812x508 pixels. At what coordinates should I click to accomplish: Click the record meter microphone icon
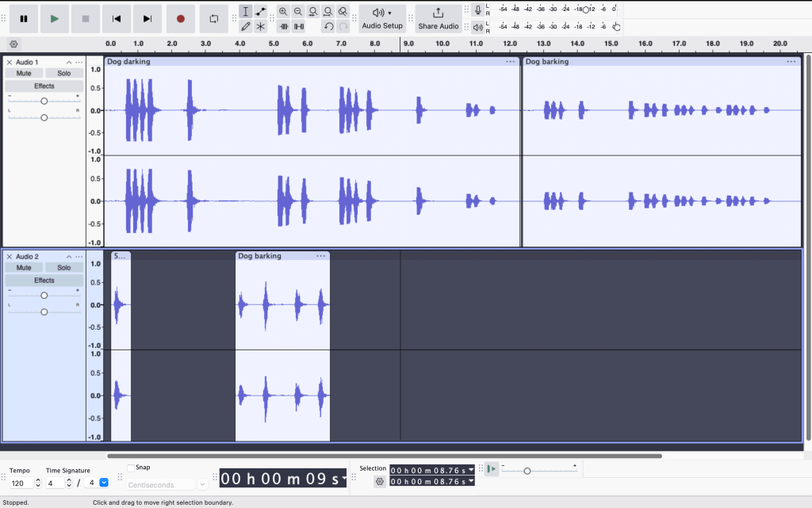pos(477,10)
